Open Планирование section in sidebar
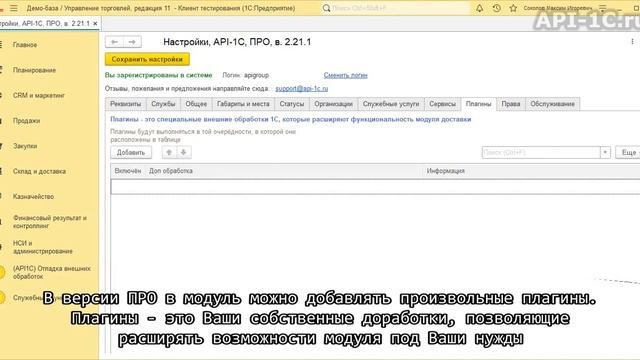This screenshot has height=360, width=640. [x=34, y=70]
